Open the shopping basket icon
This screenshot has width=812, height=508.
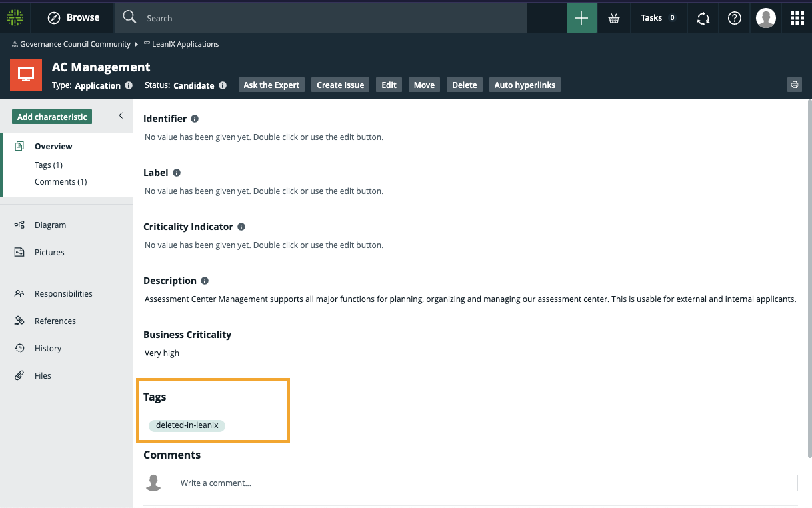pyautogui.click(x=614, y=18)
